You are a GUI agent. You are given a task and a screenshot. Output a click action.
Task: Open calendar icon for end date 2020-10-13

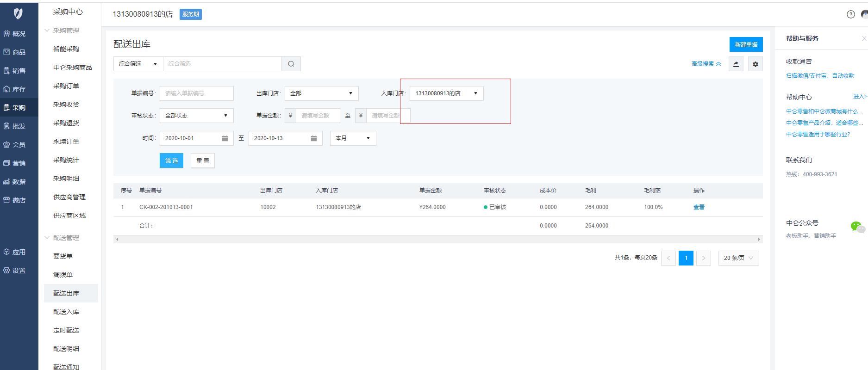pyautogui.click(x=313, y=138)
